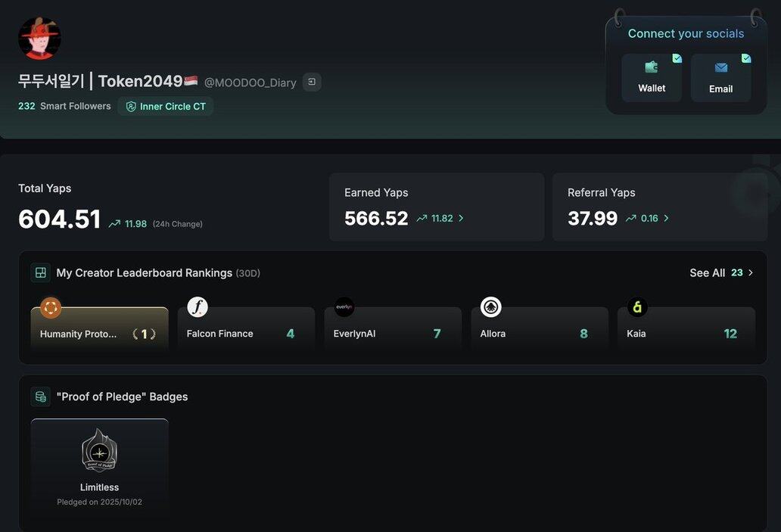Viewport: 781px width, 532px height.
Task: Open the Limitless pledge badge card
Action: coord(99,464)
